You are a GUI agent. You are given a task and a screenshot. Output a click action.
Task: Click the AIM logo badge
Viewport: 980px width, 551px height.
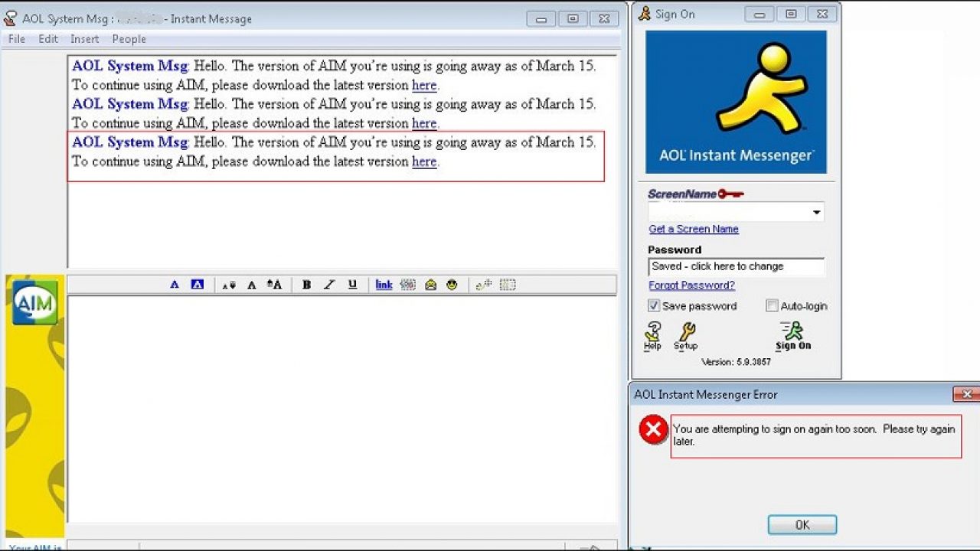(34, 302)
